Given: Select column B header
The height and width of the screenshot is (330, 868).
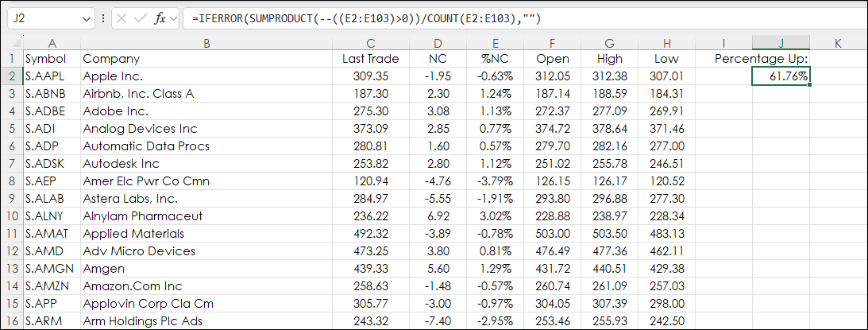Looking at the screenshot, I should [206, 43].
